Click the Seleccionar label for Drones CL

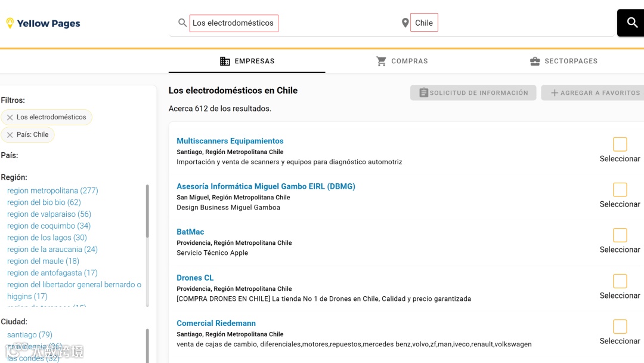(x=620, y=296)
